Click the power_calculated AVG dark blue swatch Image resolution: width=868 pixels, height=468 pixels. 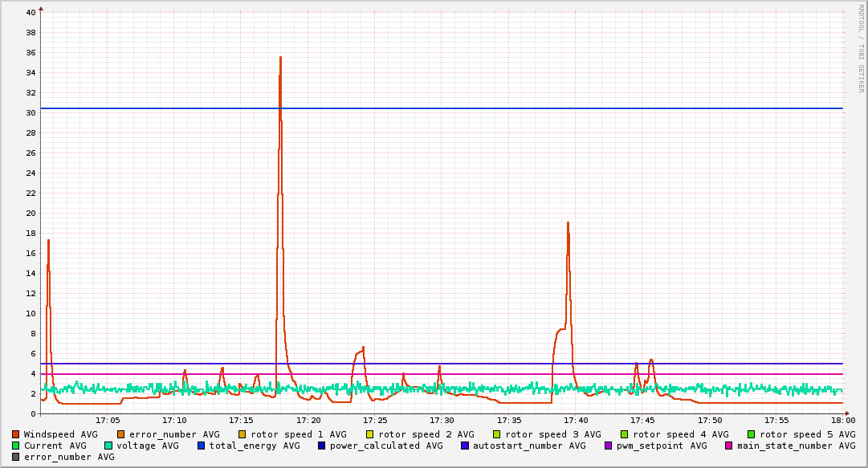pos(322,446)
